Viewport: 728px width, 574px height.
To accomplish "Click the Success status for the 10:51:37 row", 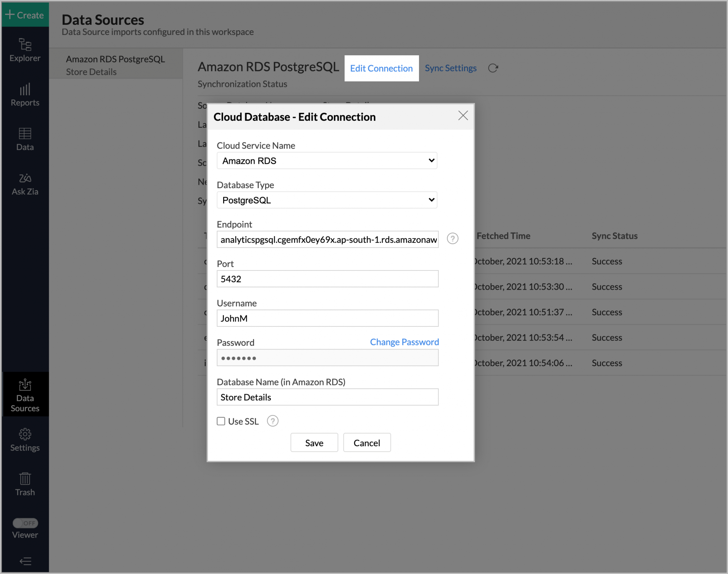I will coord(607,312).
